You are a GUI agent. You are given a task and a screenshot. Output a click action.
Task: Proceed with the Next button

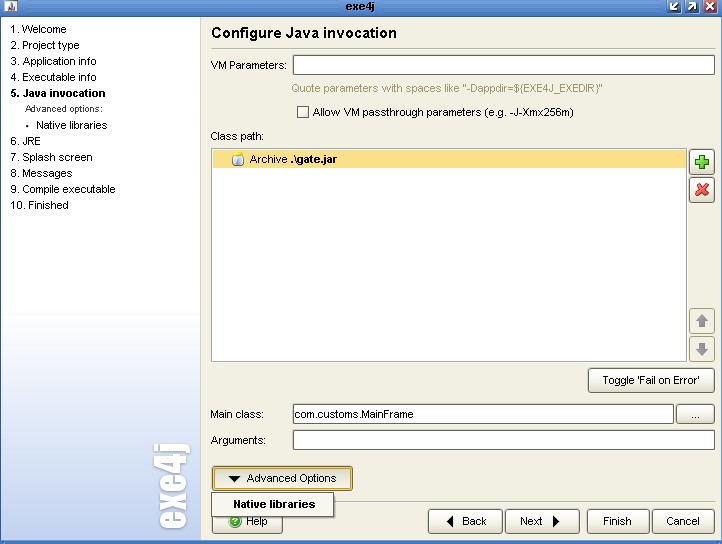coord(542,521)
